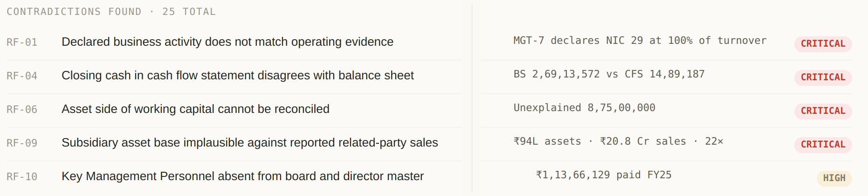868x196 pixels.
Task: Click the RF-10 identifier label
Action: (22, 177)
